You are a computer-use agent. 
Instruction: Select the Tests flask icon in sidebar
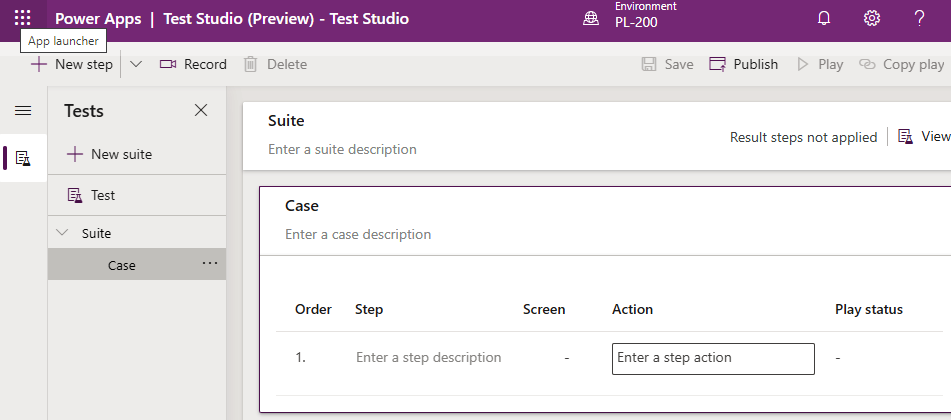tap(23, 158)
